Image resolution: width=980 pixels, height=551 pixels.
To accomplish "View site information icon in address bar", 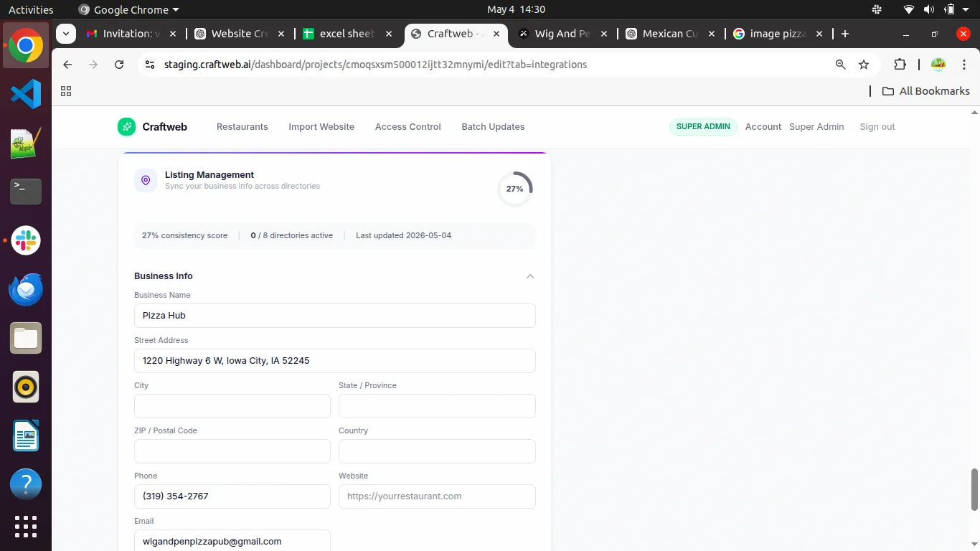I will [149, 65].
